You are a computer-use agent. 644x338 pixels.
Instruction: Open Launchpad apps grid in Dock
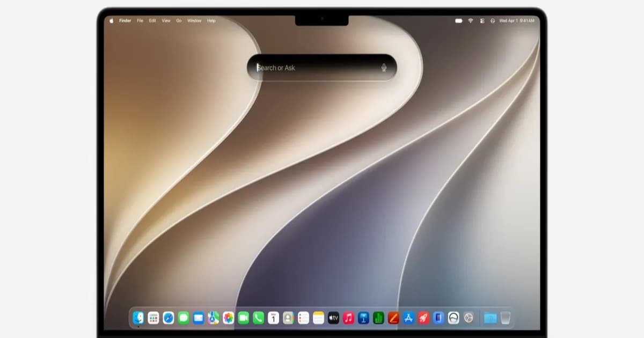(x=153, y=318)
